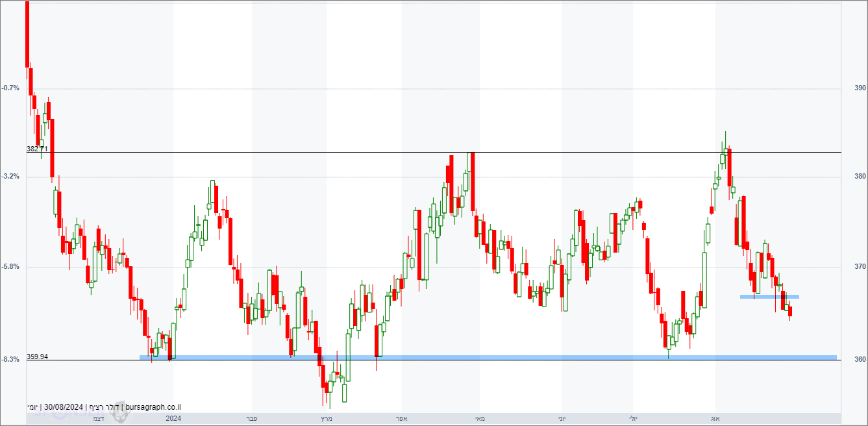Click the 370 price axis label
Screen dimensions: 868x426
click(x=860, y=266)
